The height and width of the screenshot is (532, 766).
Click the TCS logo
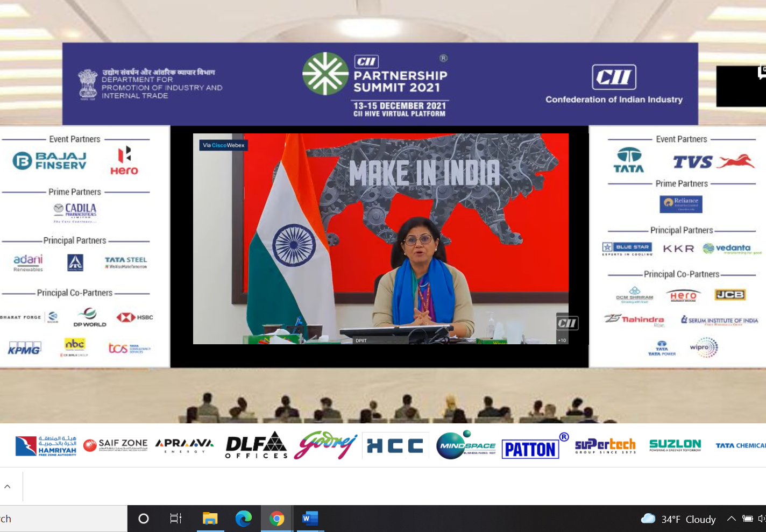tap(130, 349)
